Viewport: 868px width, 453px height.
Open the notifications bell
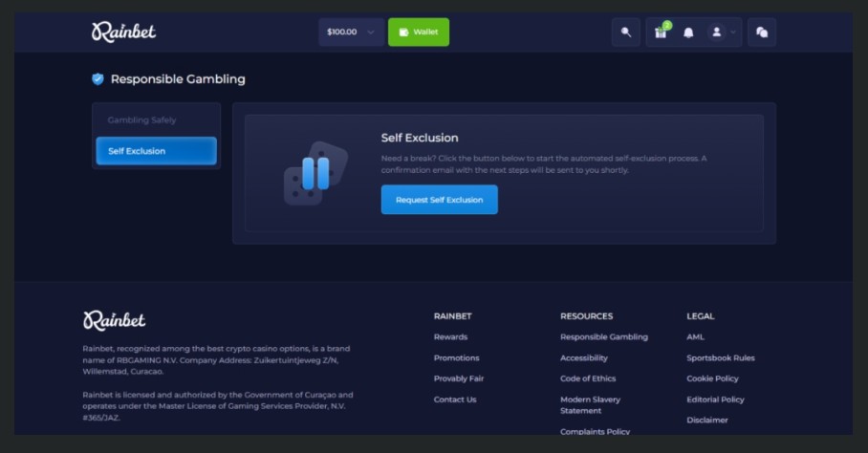click(x=688, y=32)
